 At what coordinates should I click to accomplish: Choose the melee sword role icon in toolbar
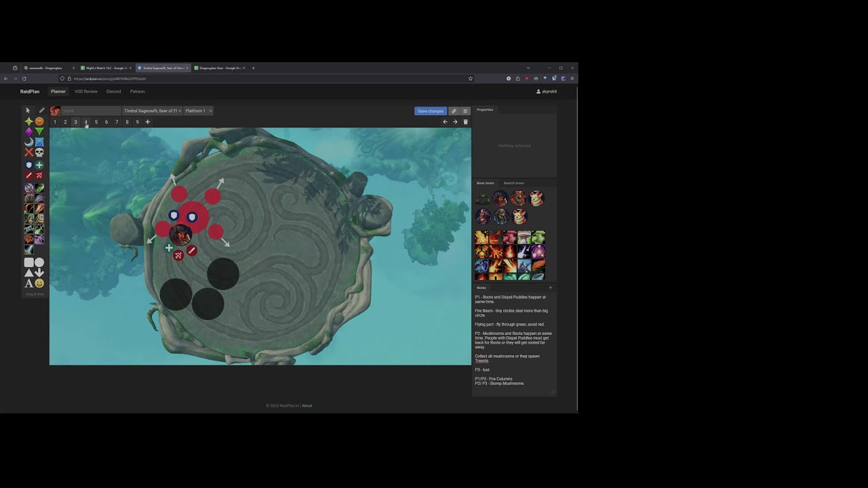point(28,176)
